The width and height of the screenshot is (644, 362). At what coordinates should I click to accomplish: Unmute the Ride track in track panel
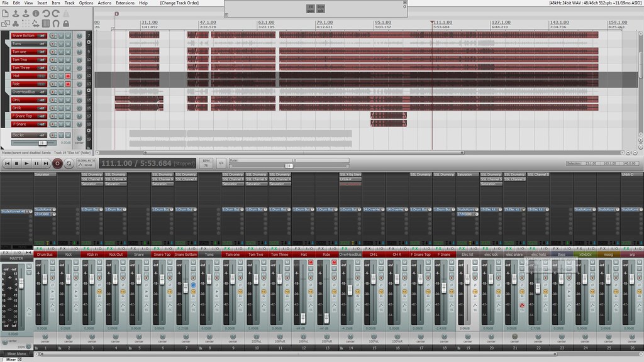[x=67, y=84]
